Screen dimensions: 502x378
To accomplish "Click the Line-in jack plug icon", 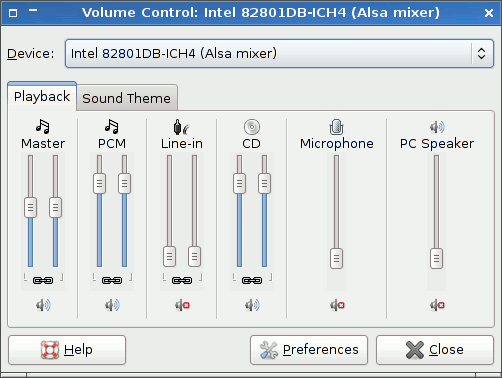I will [x=181, y=127].
